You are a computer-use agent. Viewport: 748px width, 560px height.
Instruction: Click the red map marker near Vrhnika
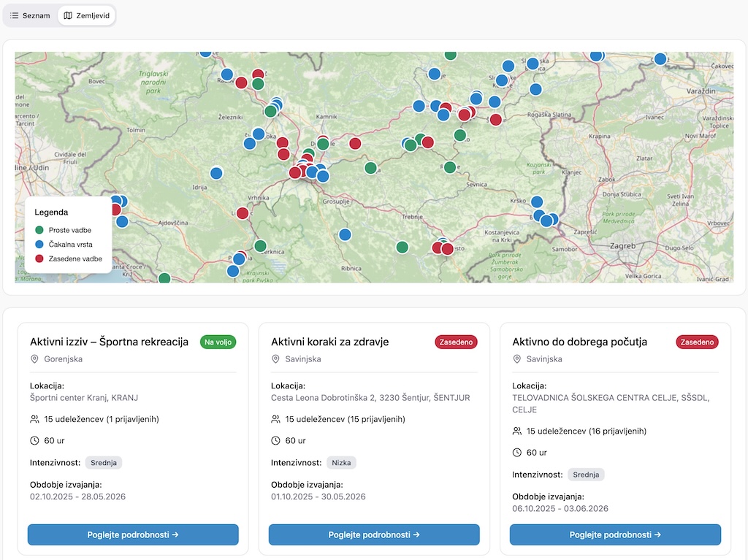pyautogui.click(x=243, y=213)
